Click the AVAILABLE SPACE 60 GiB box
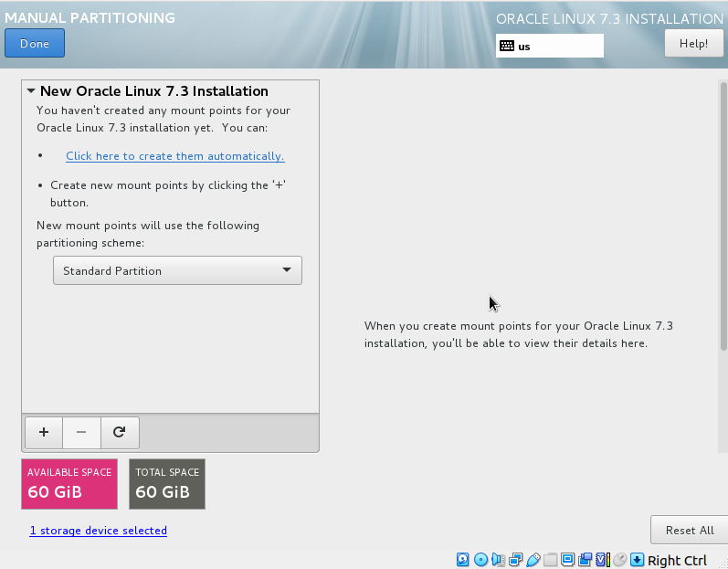This screenshot has width=728, height=569. (x=69, y=484)
